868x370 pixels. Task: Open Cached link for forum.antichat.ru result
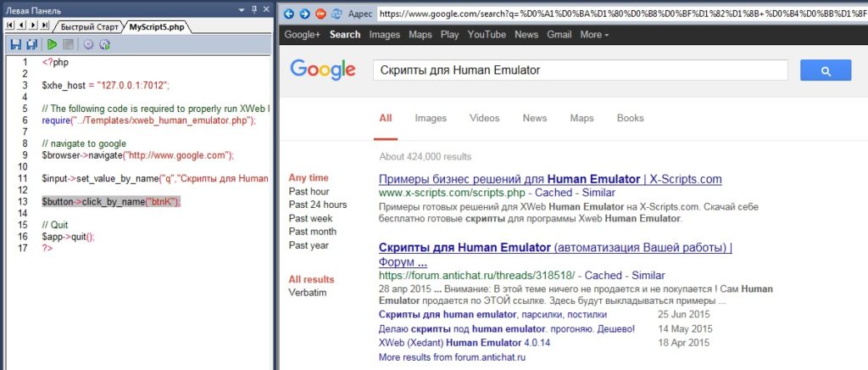pos(605,275)
